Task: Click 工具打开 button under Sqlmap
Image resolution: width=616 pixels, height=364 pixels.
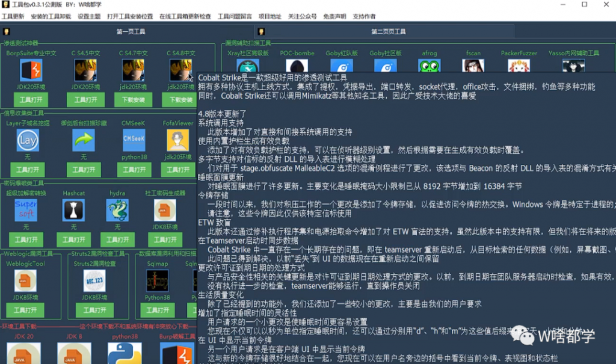Action: click(158, 310)
